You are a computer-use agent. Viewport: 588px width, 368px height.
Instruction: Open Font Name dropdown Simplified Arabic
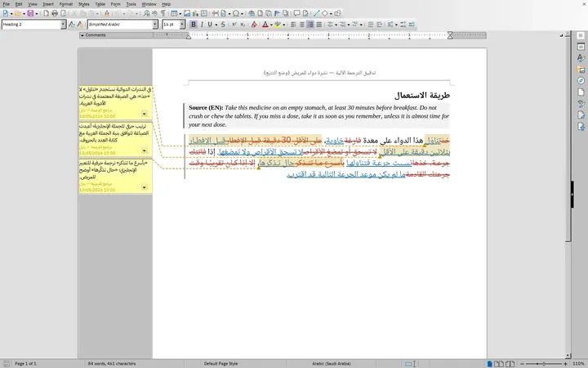pyautogui.click(x=155, y=25)
